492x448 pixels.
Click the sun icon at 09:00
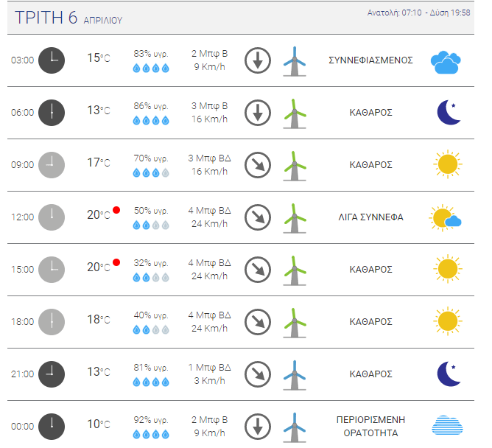pyautogui.click(x=448, y=164)
